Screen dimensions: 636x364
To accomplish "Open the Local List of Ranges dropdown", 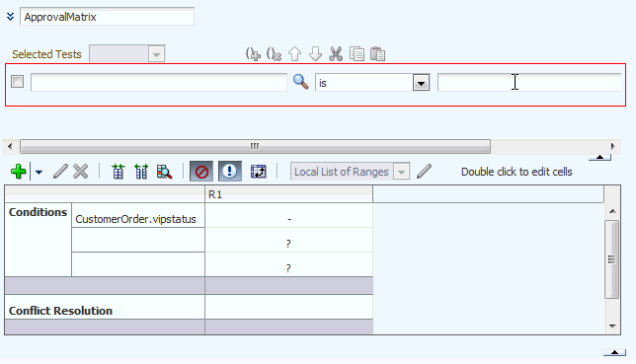I will click(401, 172).
